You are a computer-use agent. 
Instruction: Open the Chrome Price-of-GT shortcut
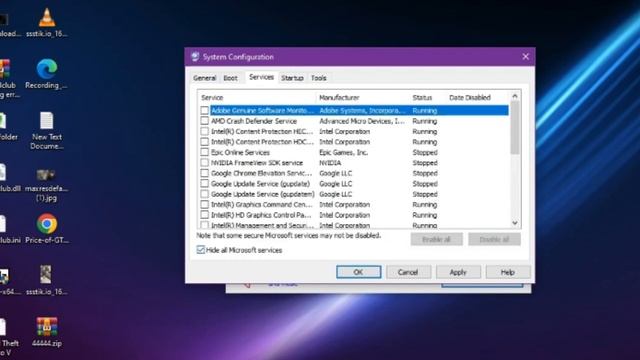tap(47, 229)
